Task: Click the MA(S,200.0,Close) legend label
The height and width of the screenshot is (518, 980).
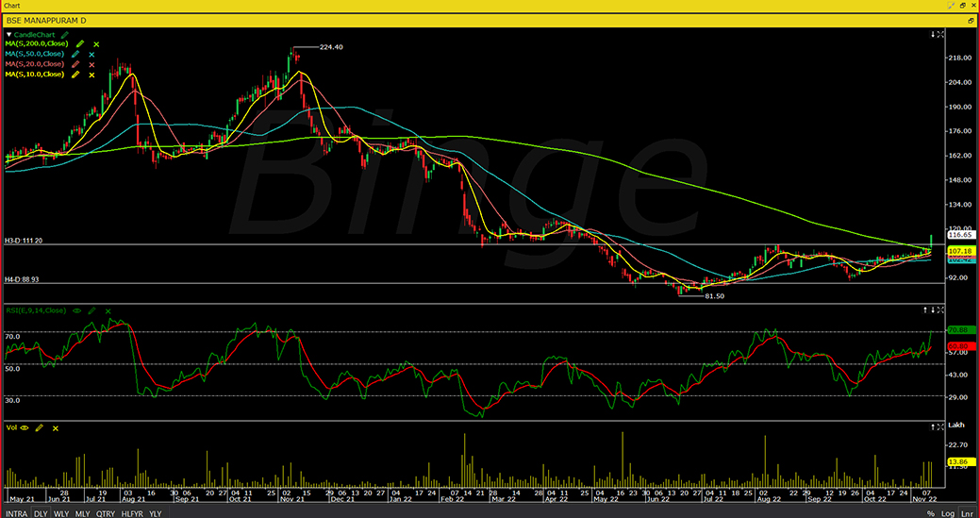Action: [x=38, y=44]
